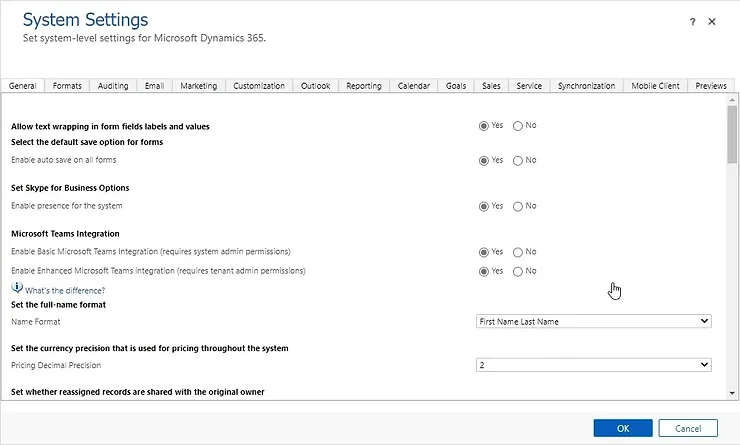
Task: Switch to the Auditing tab
Action: click(x=113, y=86)
